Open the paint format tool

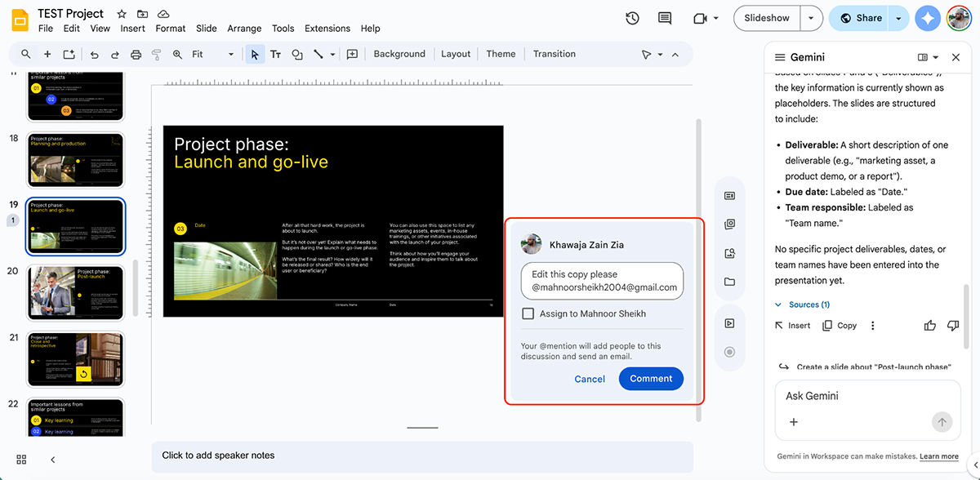[156, 54]
